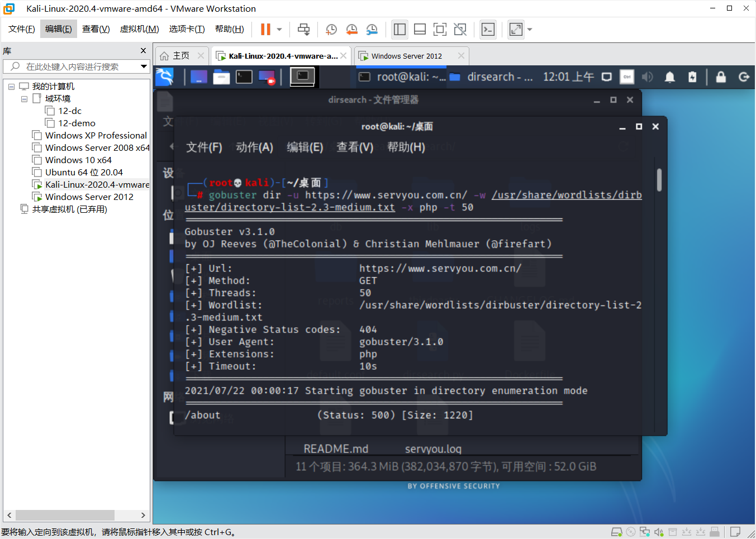
Task: Take a snapshot of this virtual machine
Action: click(331, 29)
